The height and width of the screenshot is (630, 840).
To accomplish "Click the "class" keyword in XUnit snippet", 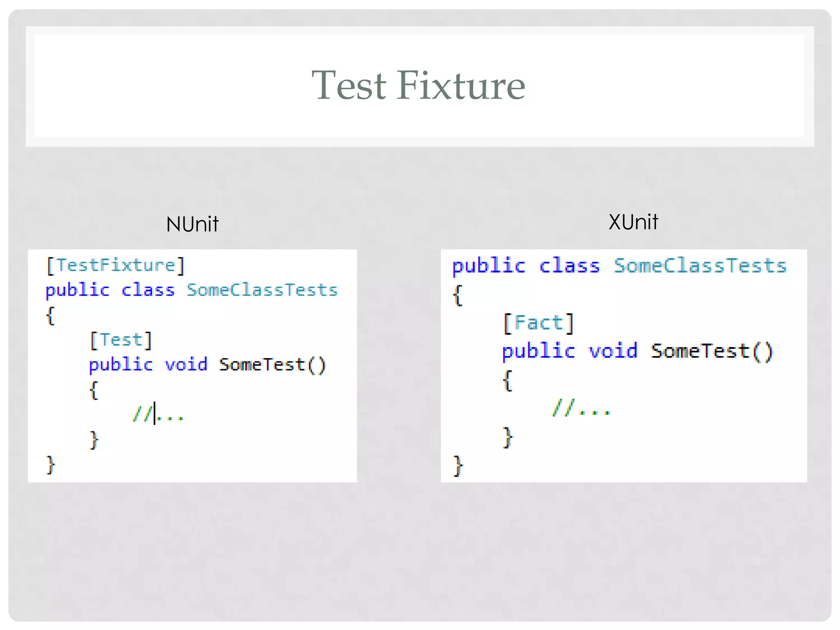I will tap(569, 266).
